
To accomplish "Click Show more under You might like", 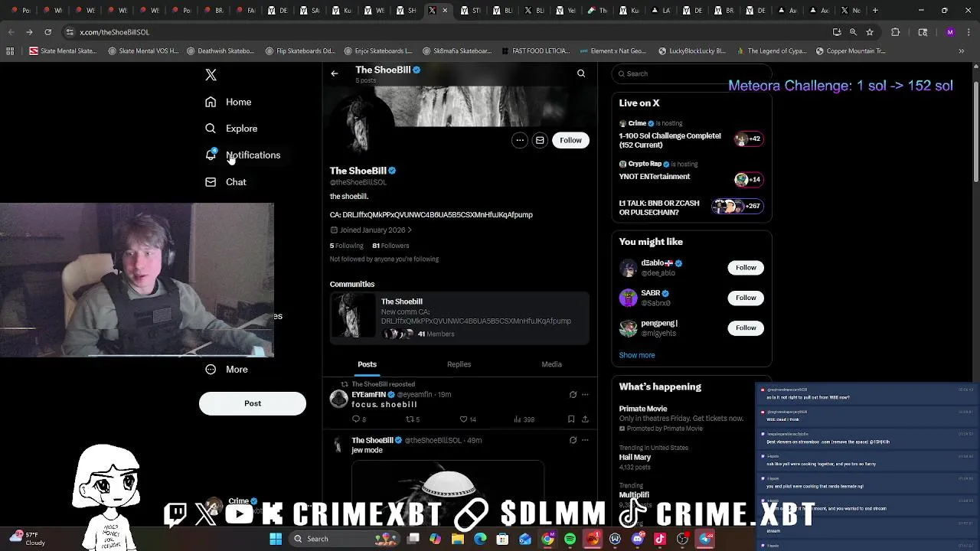I will pos(637,355).
